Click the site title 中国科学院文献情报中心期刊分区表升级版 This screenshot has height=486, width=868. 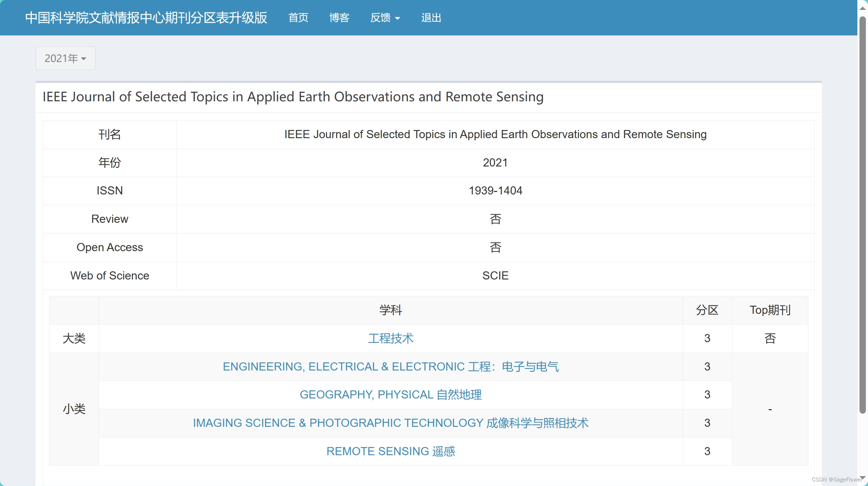pyautogui.click(x=146, y=17)
